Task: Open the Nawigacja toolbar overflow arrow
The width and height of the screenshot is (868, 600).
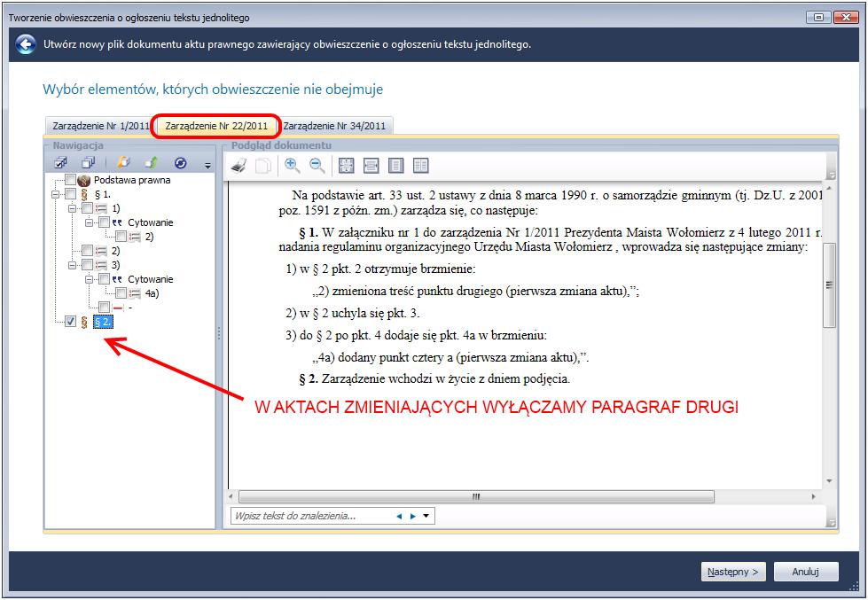Action: pos(207,165)
